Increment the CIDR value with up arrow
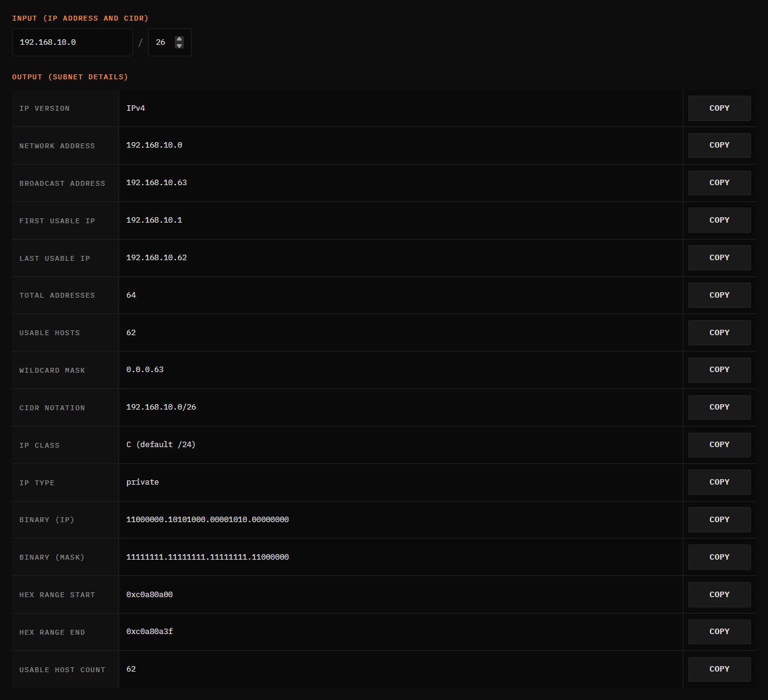Image resolution: width=768 pixels, height=700 pixels. [x=179, y=39]
